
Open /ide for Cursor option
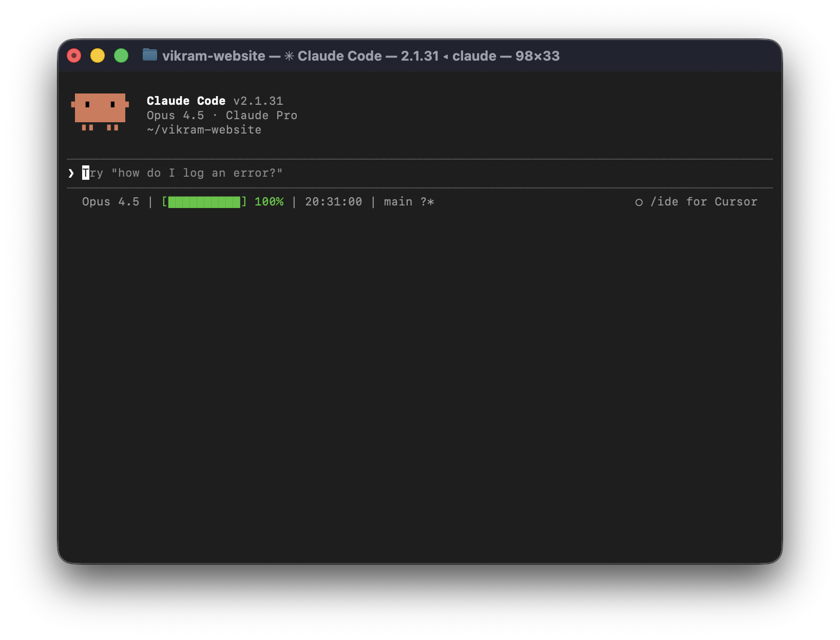[x=704, y=201]
